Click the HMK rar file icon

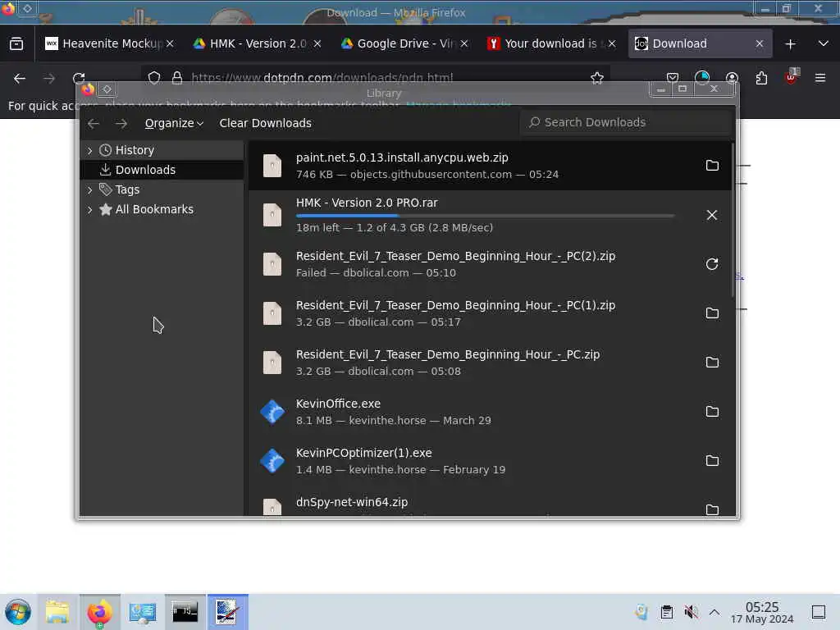pyautogui.click(x=272, y=215)
